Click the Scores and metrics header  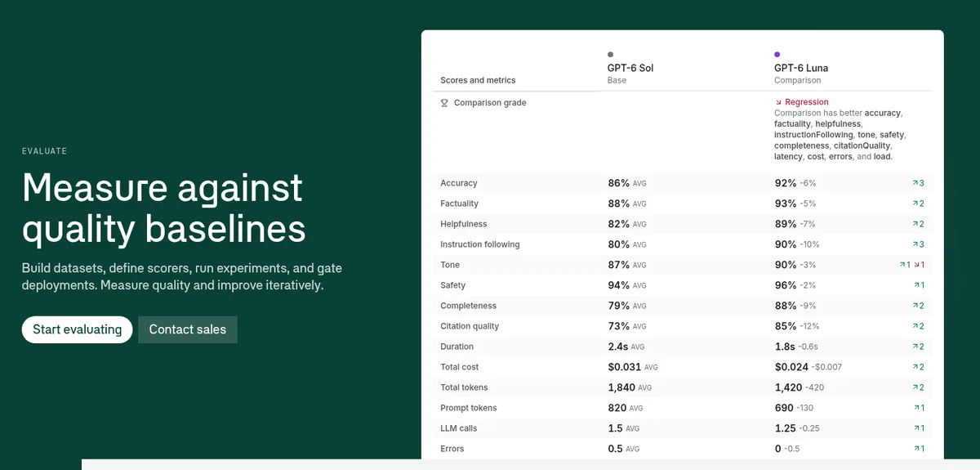[x=478, y=80]
